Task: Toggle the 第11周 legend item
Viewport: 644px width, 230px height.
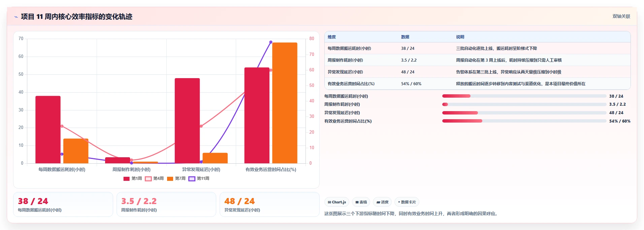Action: [x=199, y=178]
